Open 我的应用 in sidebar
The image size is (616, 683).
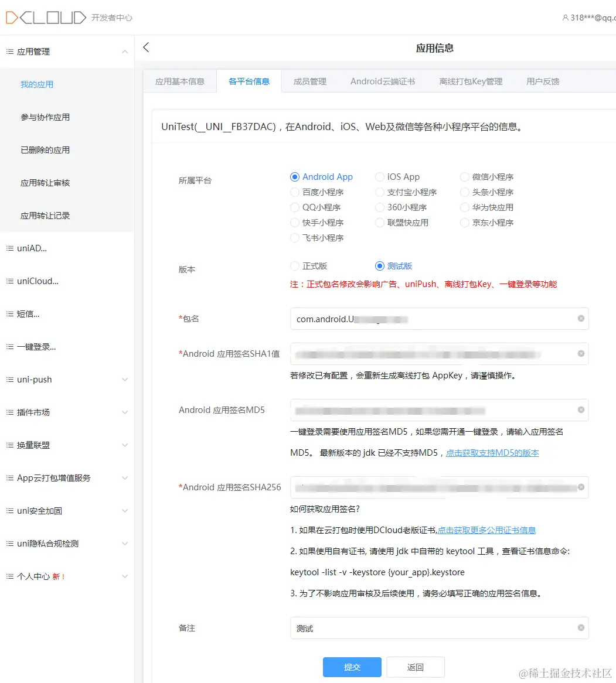[x=37, y=84]
